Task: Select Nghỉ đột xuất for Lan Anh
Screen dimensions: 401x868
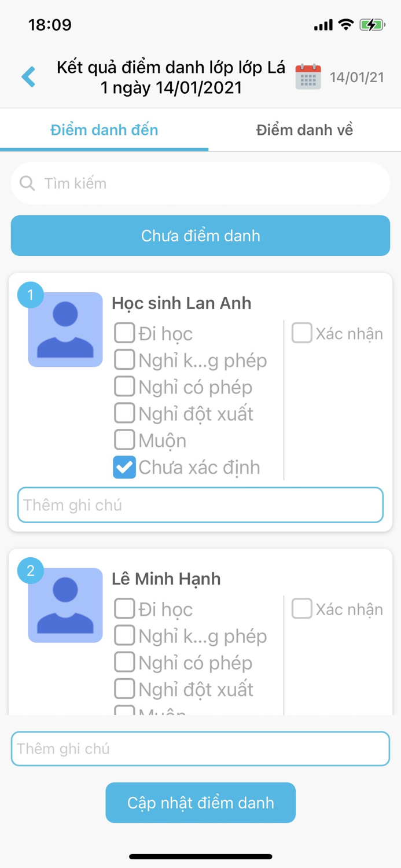Action: (124, 413)
